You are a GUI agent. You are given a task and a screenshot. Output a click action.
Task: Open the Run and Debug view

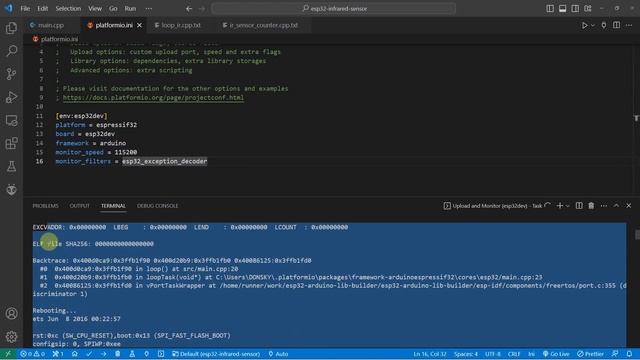point(11,97)
